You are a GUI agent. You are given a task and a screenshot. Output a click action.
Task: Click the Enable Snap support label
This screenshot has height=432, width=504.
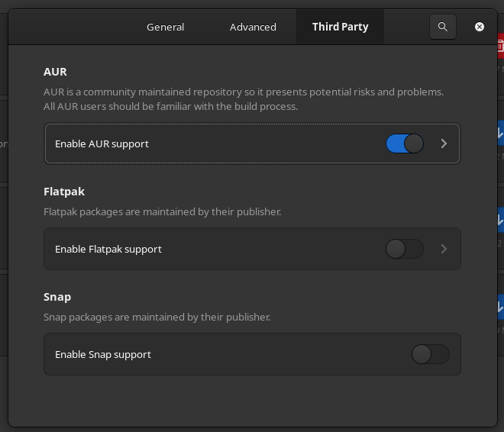103,355
